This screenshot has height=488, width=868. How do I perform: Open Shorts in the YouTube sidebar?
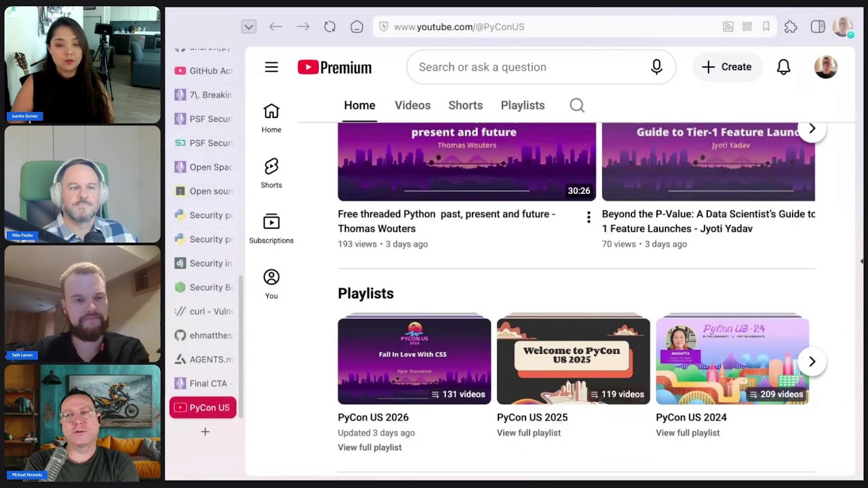(x=271, y=174)
